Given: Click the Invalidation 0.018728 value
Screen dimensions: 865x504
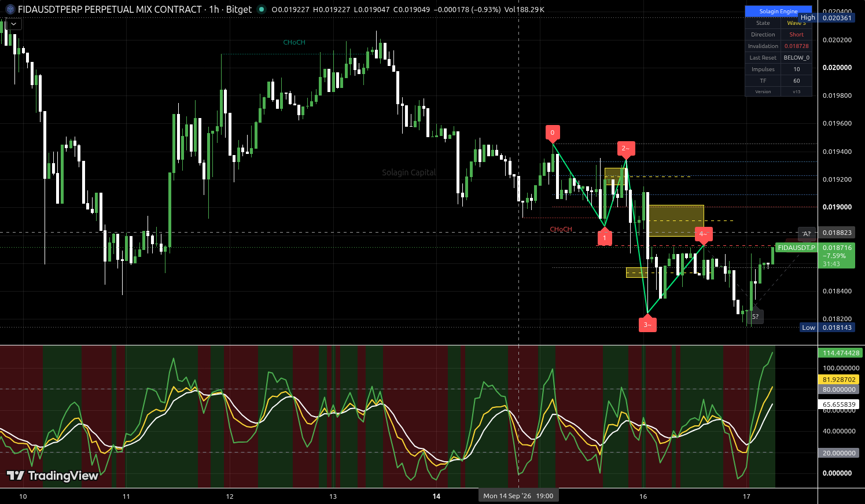Looking at the screenshot, I should click(797, 46).
